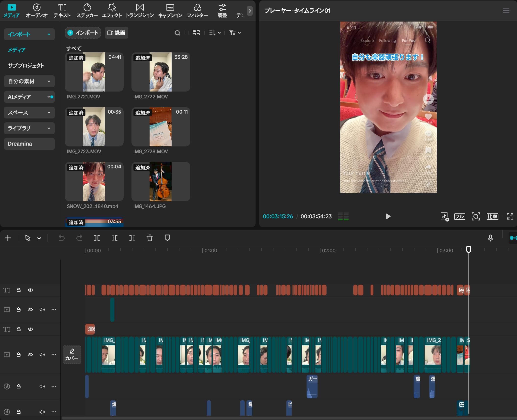The height and width of the screenshot is (420, 517).
Task: Click the フル quality icon in player
Action: click(x=460, y=216)
